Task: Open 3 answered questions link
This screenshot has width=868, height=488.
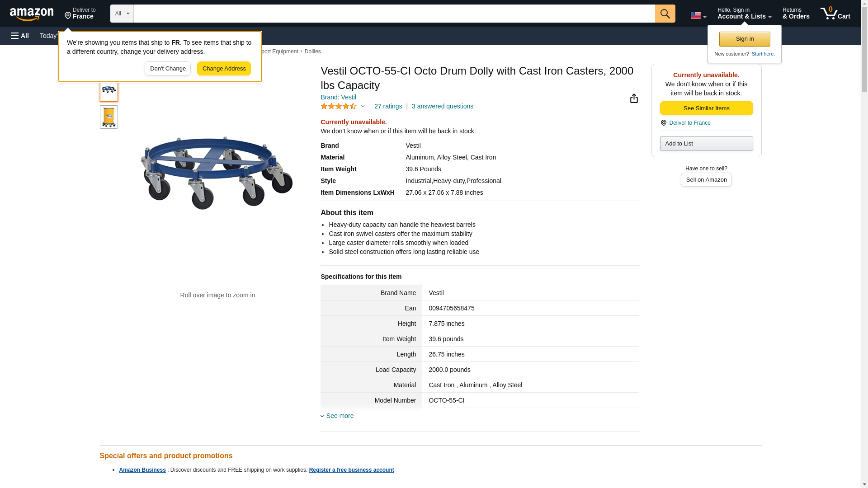Action: [x=442, y=107]
